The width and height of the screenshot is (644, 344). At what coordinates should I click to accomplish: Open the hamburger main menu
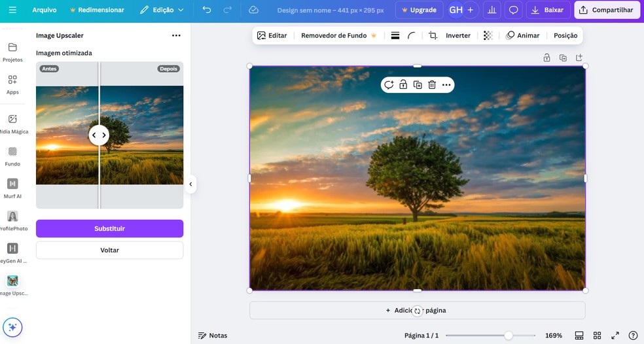pos(12,10)
